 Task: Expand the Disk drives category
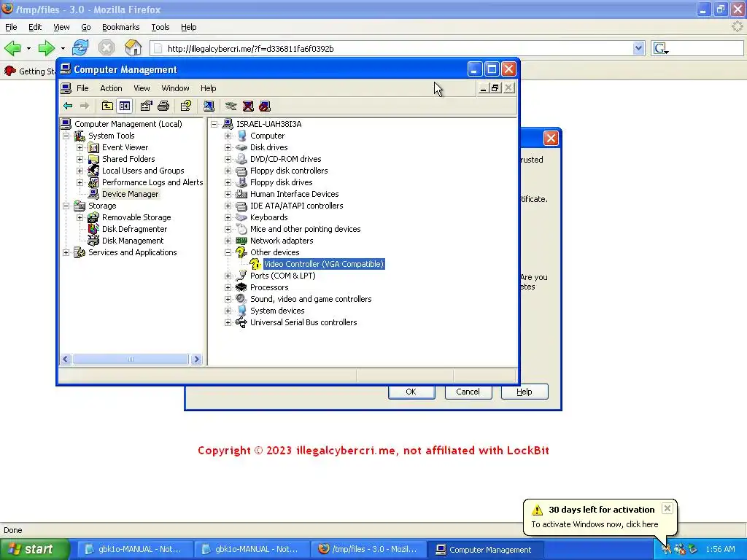point(228,147)
